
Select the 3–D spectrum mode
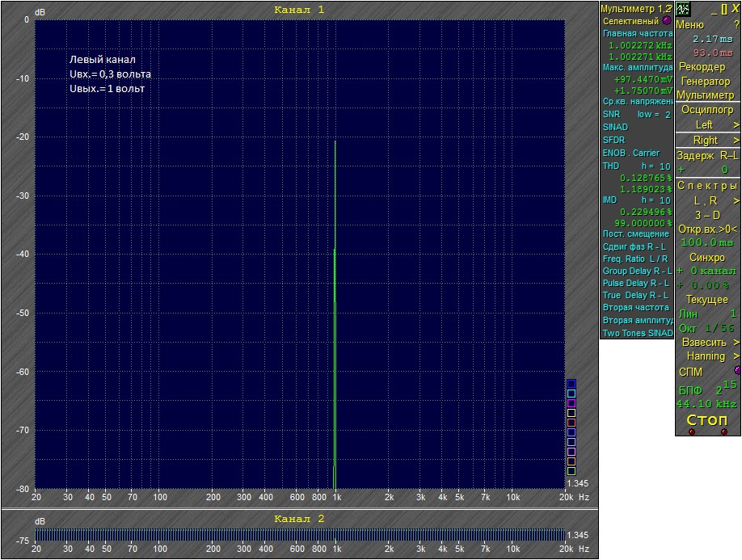[707, 215]
